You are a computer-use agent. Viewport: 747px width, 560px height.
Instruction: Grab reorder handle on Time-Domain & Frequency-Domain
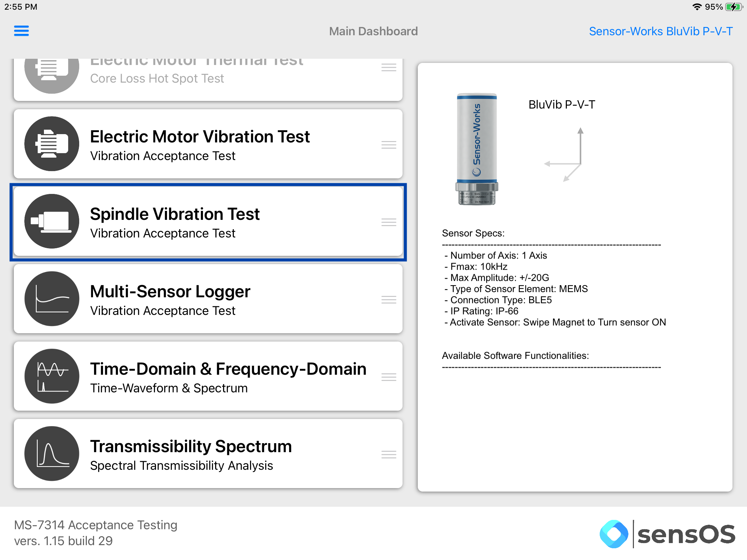point(389,377)
